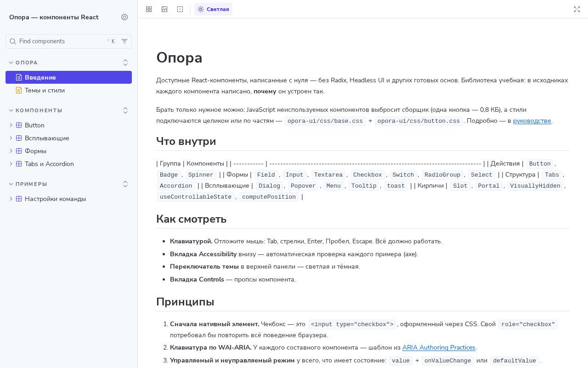Toggle the outline/measure toolbar icon

[x=180, y=9]
